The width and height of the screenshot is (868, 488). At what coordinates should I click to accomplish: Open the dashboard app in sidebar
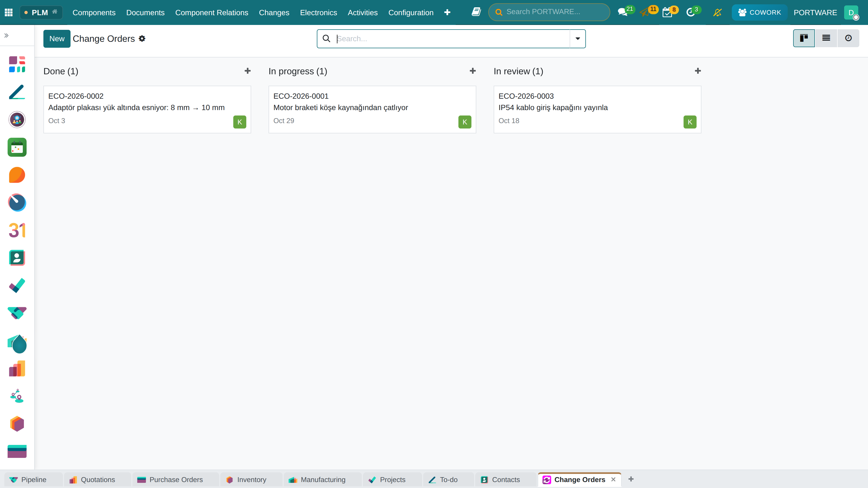click(17, 64)
